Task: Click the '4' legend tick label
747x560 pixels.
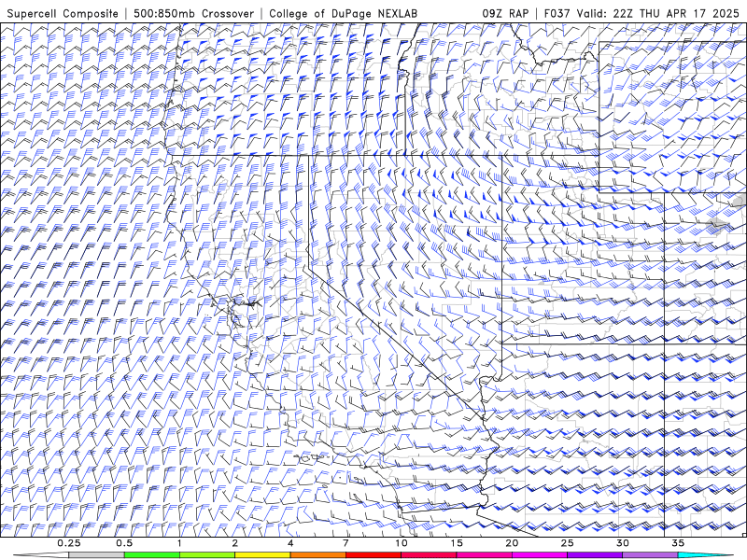Action: pyautogui.click(x=290, y=543)
